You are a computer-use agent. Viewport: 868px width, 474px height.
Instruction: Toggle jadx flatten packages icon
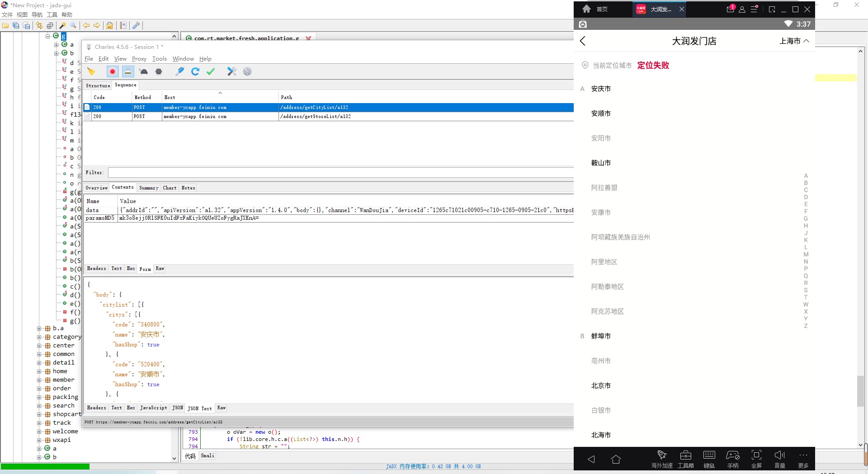[50, 25]
